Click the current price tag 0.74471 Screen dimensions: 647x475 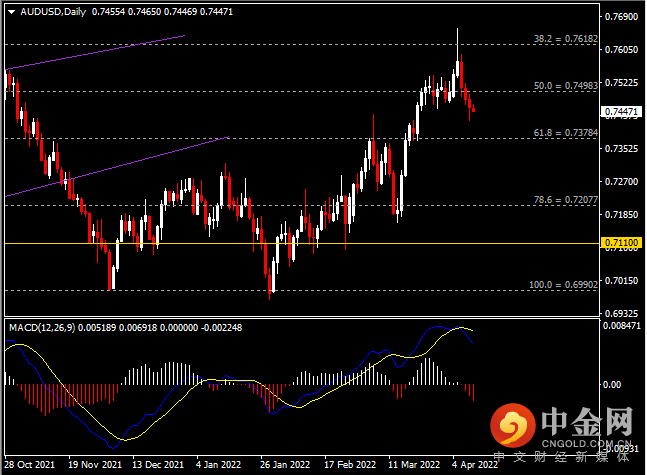621,112
